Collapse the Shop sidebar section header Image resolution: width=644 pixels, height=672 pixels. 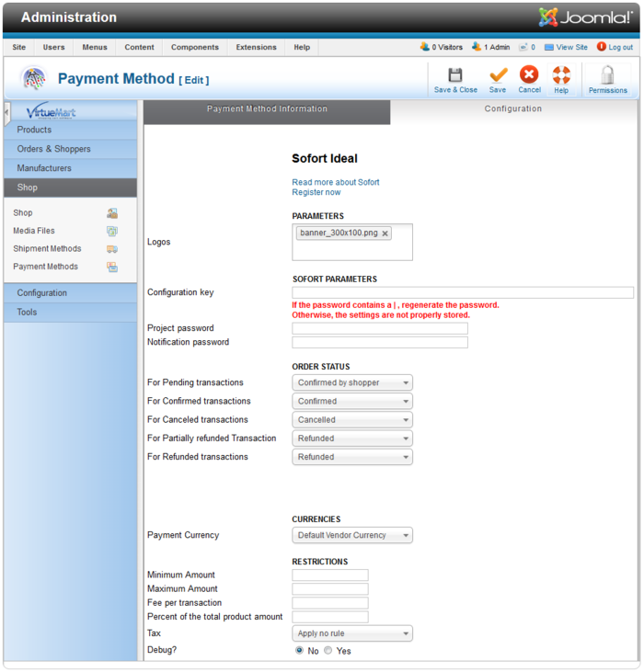(70, 188)
